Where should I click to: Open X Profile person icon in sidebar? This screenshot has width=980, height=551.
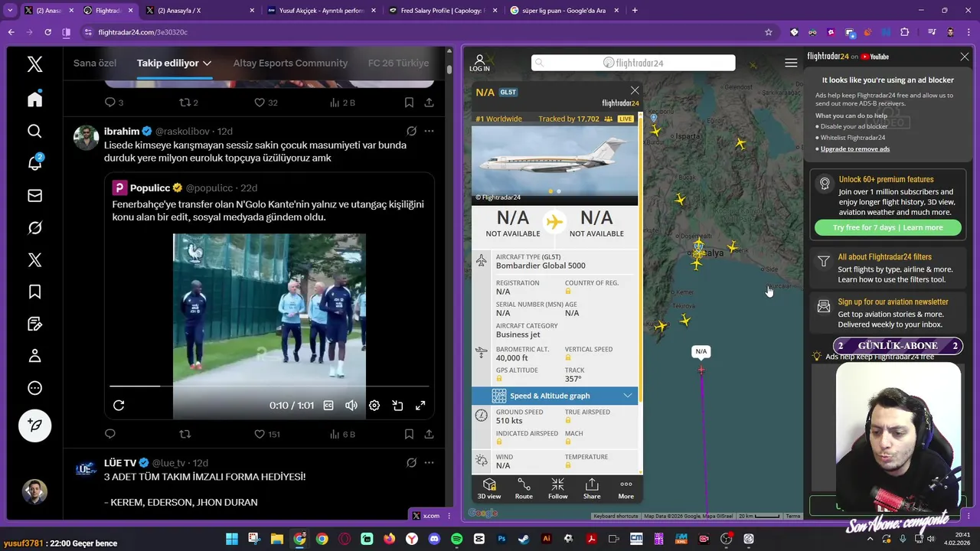click(x=34, y=356)
